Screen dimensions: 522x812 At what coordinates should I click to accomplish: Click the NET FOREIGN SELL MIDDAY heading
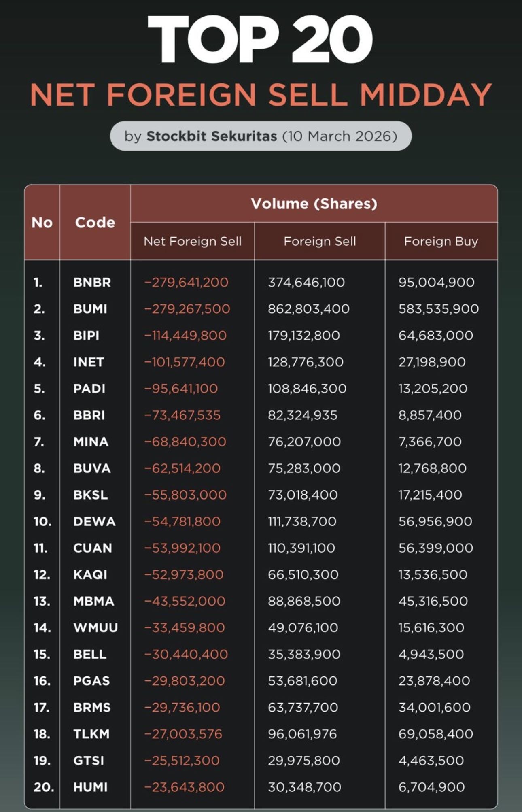tap(261, 95)
